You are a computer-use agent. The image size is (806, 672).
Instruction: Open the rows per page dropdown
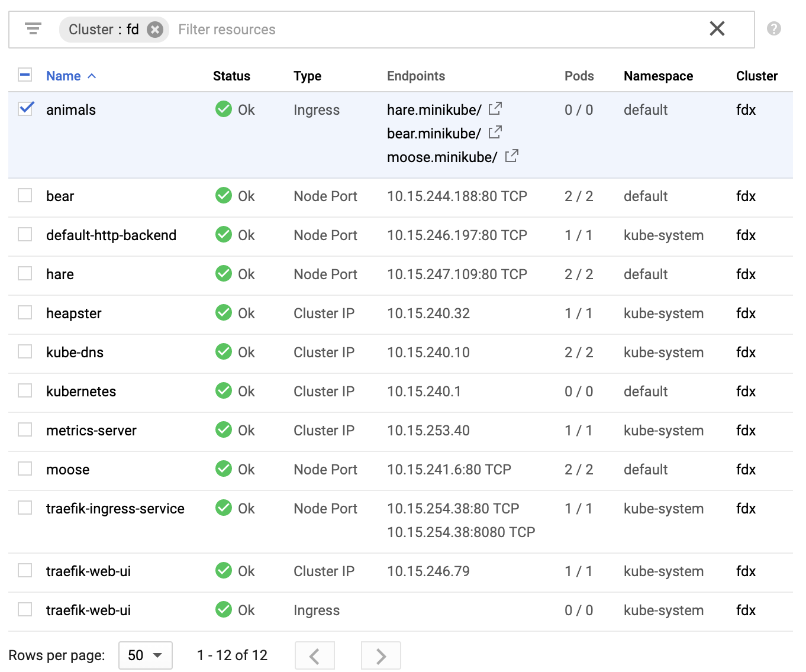145,655
